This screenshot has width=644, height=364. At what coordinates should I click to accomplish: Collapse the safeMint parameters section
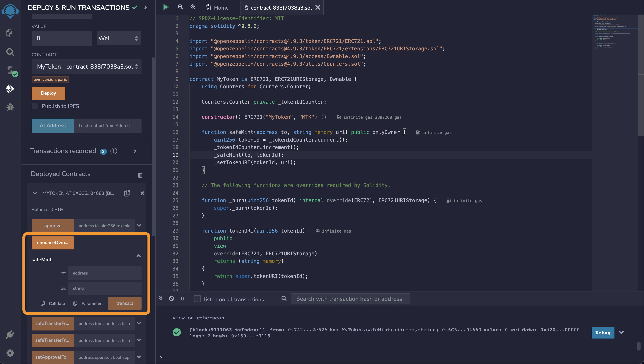tap(138, 256)
